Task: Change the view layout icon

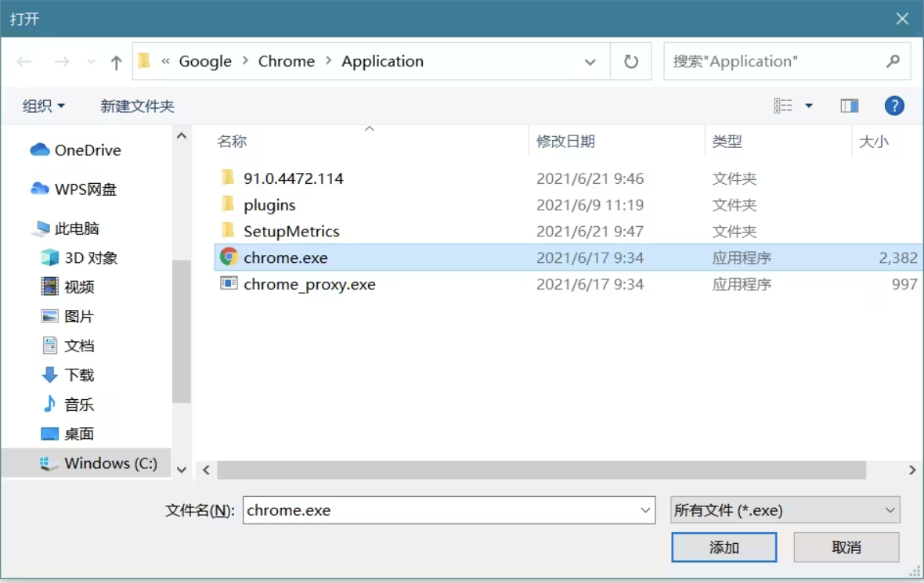Action: click(782, 106)
